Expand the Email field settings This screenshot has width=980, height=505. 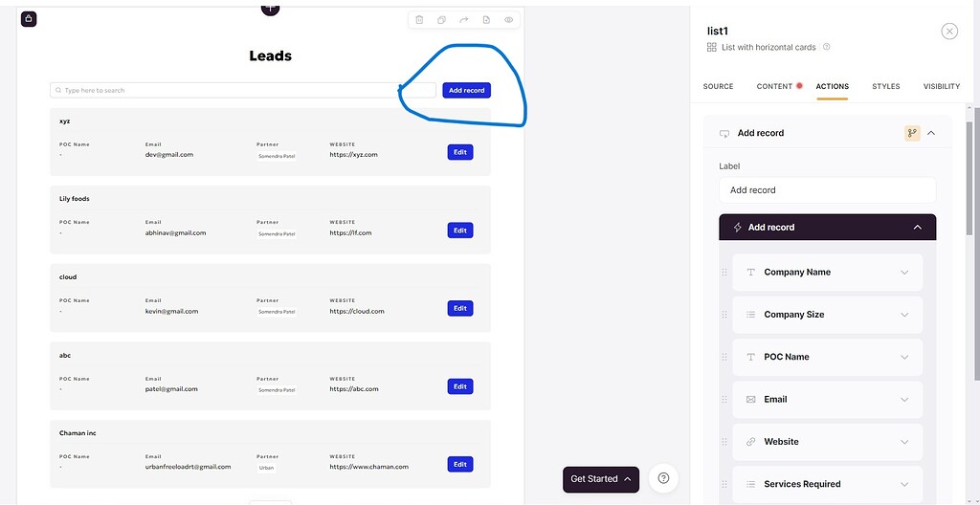click(904, 400)
